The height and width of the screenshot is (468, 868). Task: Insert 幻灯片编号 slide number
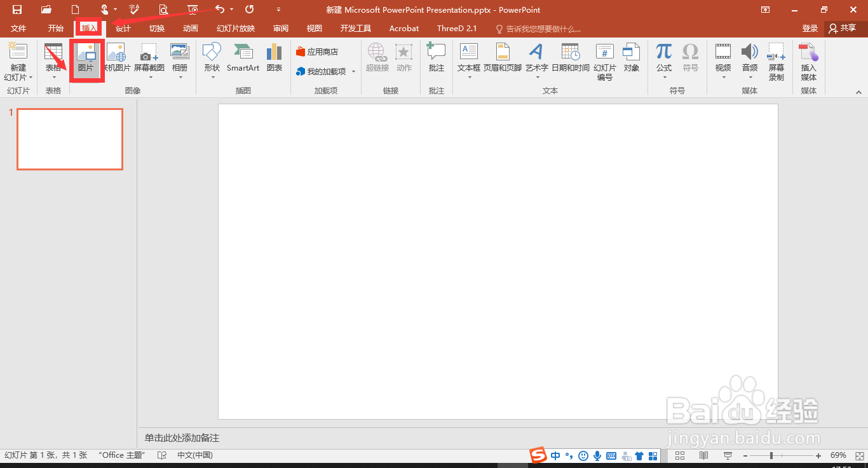605,62
